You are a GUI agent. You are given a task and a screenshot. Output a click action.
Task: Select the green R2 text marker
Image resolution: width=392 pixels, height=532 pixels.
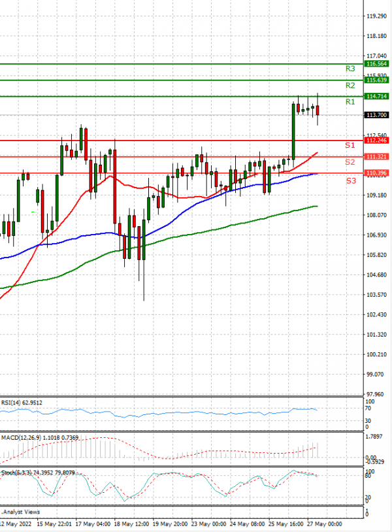point(350,86)
